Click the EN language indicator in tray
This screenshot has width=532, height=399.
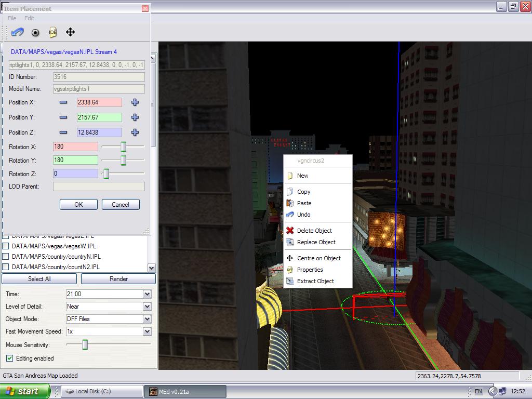click(478, 391)
